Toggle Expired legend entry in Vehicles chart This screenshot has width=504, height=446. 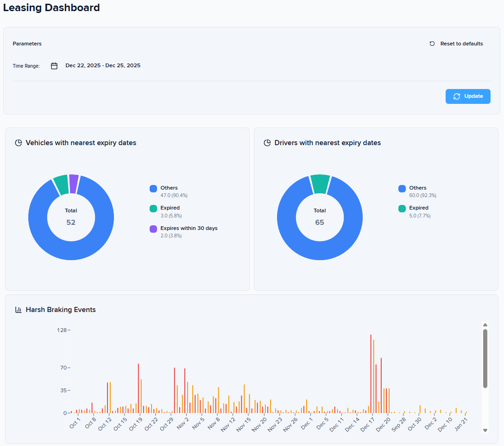point(170,208)
